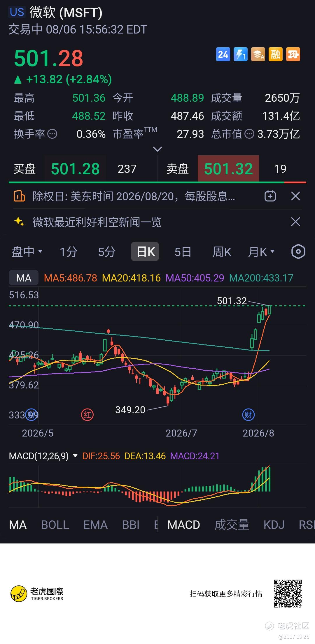
Task: Tap the latest candlestick on chart
Action: coord(270,310)
